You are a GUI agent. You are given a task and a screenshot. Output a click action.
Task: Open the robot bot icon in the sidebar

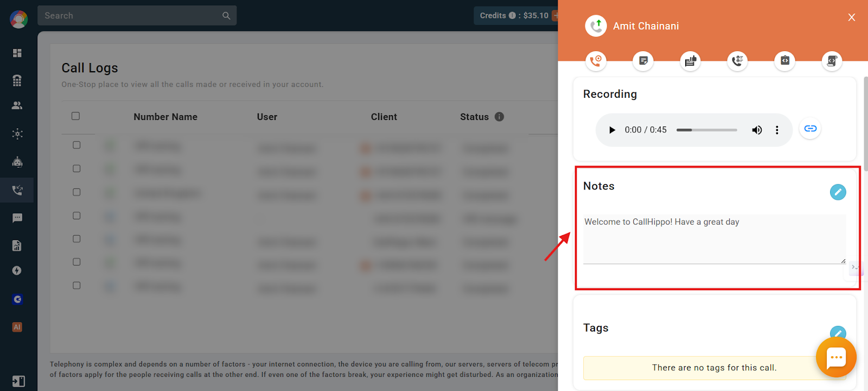coord(17,162)
